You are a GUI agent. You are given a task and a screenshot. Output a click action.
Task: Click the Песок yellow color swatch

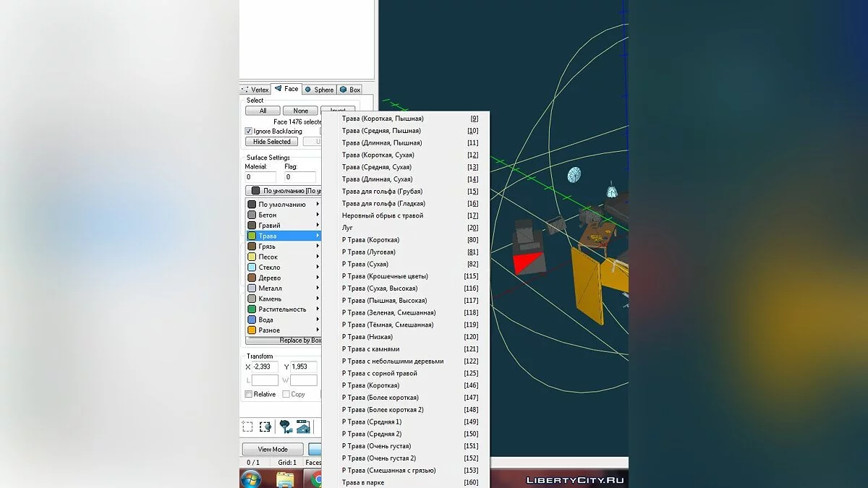(x=252, y=257)
